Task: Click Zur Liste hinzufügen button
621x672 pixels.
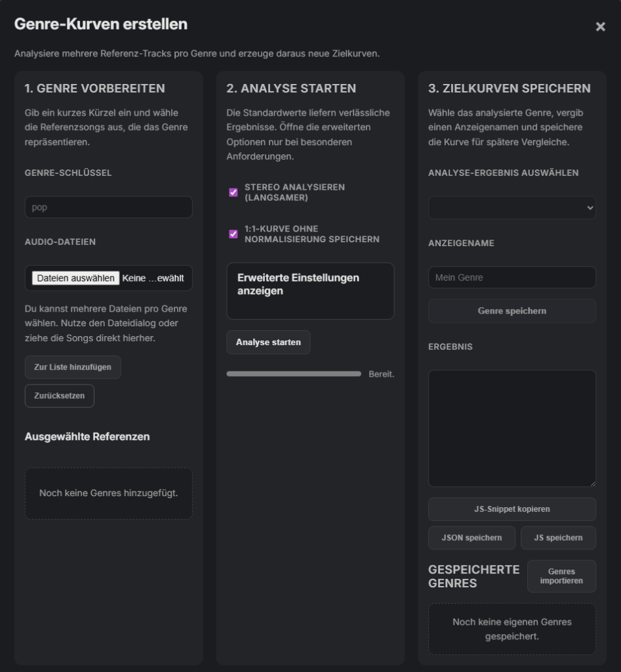Action: (73, 367)
